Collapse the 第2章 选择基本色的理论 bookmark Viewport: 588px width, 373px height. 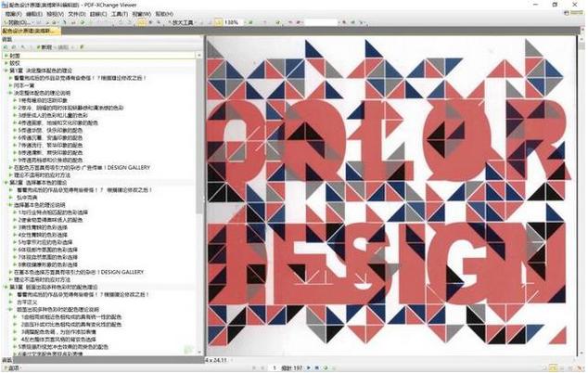coord(4,183)
